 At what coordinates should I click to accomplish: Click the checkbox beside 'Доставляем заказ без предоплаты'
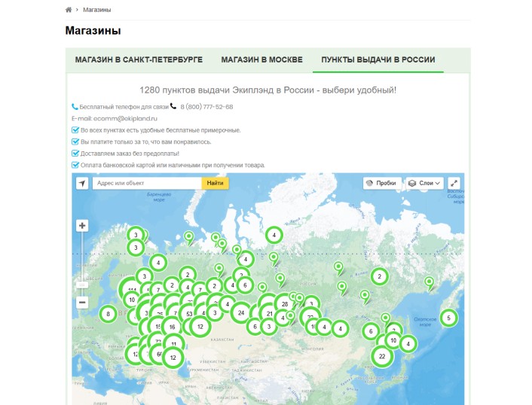pyautogui.click(x=75, y=153)
